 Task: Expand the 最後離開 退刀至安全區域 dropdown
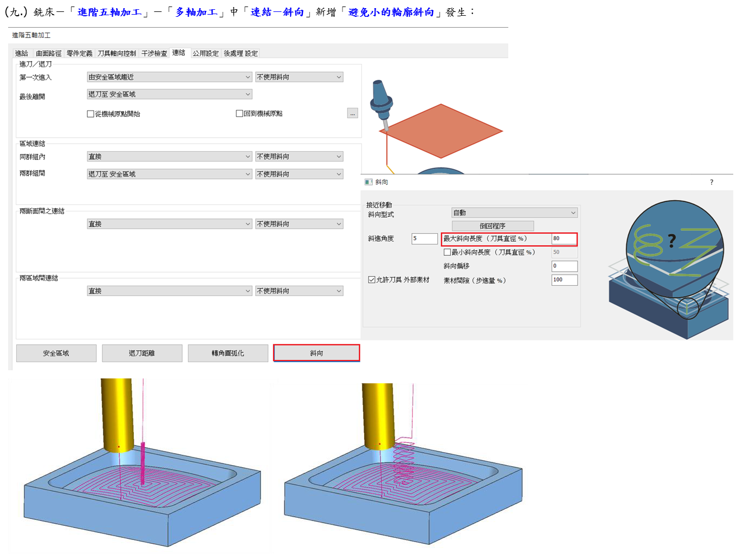169,94
